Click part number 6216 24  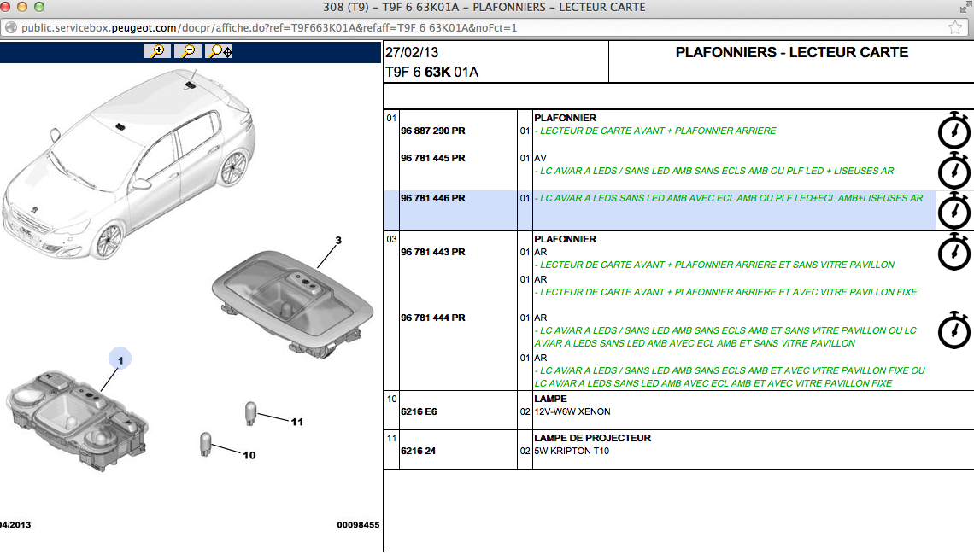tap(418, 451)
